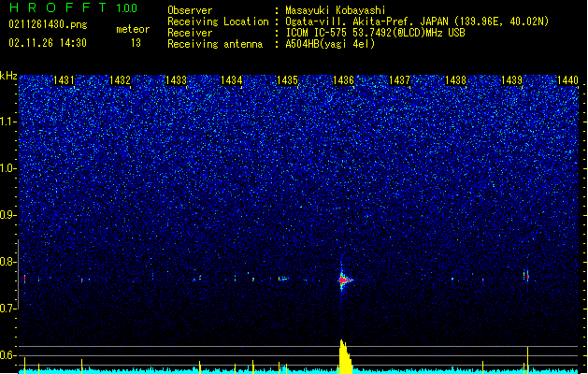Click the 1436 time axis label
This screenshot has height=374, width=588.
[x=343, y=80]
